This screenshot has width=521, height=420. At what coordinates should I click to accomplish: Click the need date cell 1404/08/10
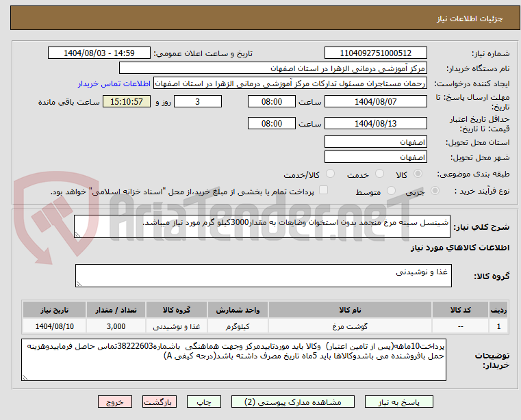tap(55, 326)
